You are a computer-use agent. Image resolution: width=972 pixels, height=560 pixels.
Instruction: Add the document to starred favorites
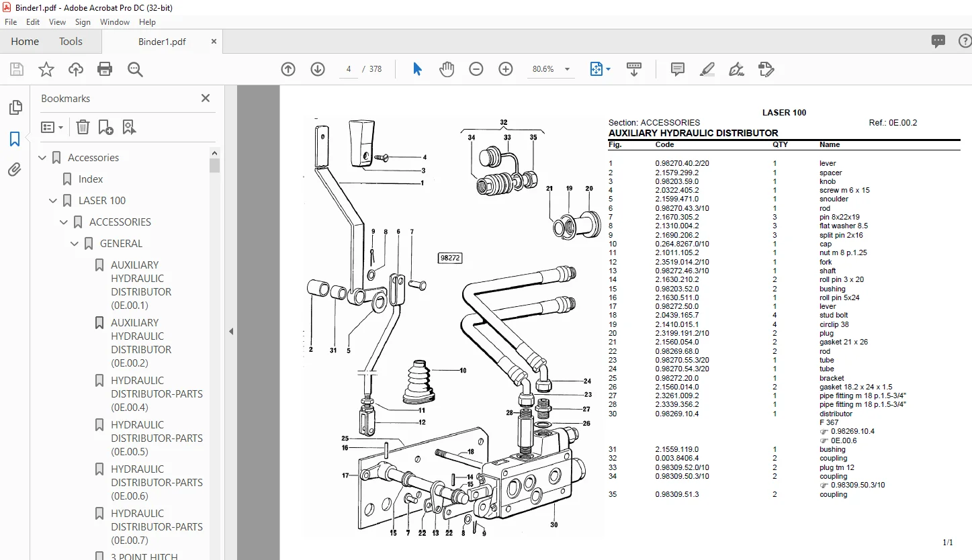click(46, 69)
